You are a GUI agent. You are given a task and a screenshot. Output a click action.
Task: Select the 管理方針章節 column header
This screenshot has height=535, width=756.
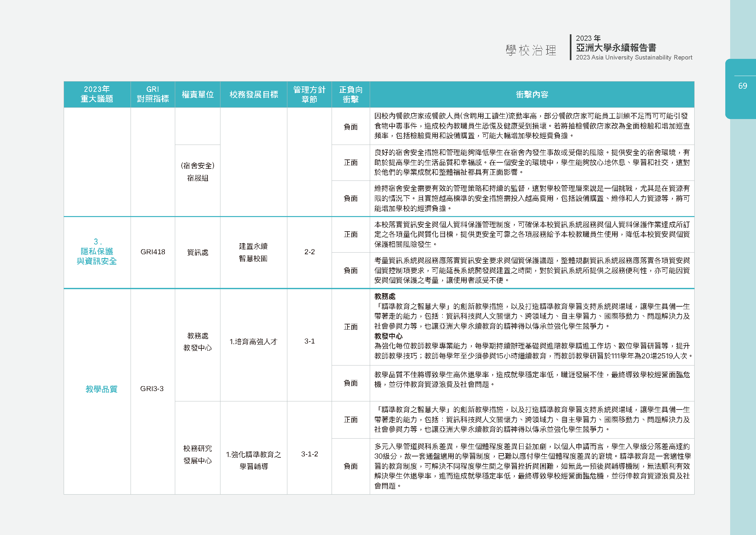click(309, 94)
